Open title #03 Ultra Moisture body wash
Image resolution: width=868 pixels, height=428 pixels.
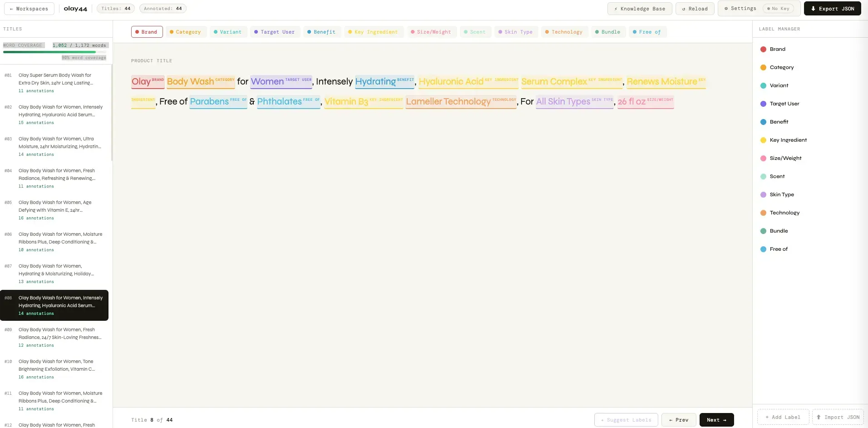pos(54,146)
